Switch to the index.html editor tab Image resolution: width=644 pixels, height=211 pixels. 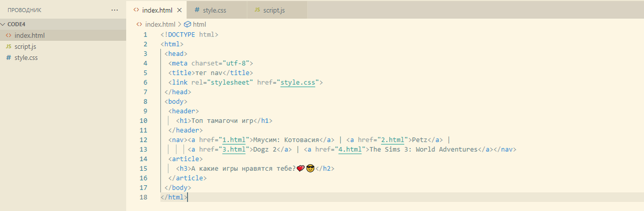pos(157,10)
